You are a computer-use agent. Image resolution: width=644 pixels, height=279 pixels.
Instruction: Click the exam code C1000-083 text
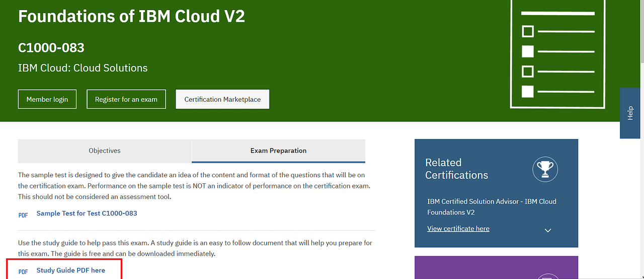51,48
